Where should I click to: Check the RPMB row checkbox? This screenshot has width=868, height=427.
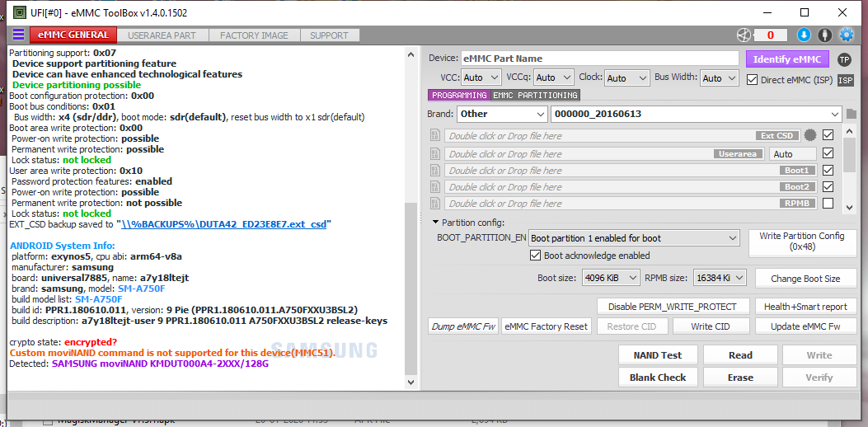tap(828, 204)
